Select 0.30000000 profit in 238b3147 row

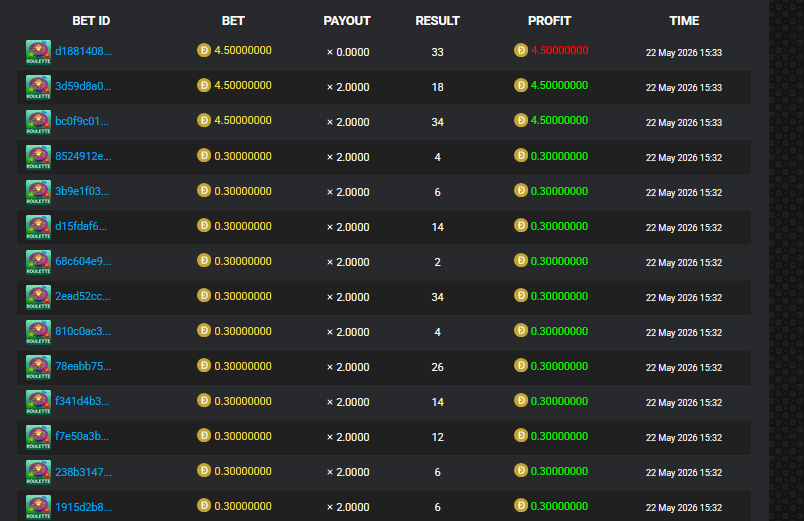coord(559,471)
